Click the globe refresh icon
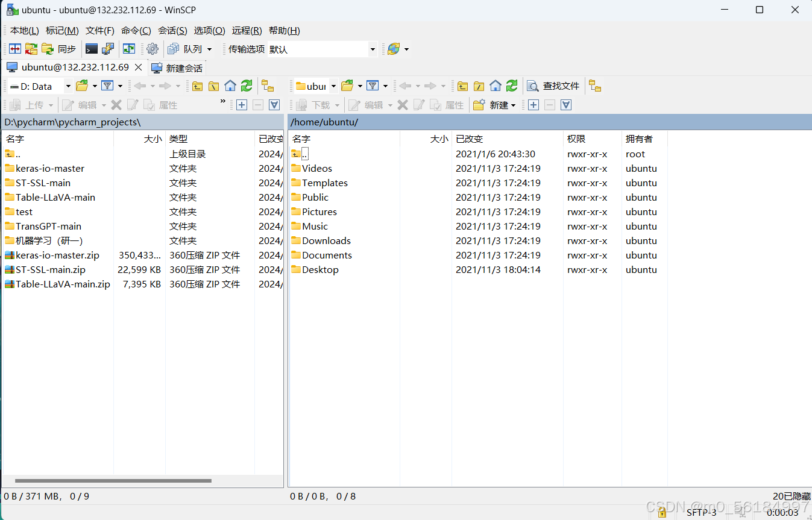 point(394,49)
